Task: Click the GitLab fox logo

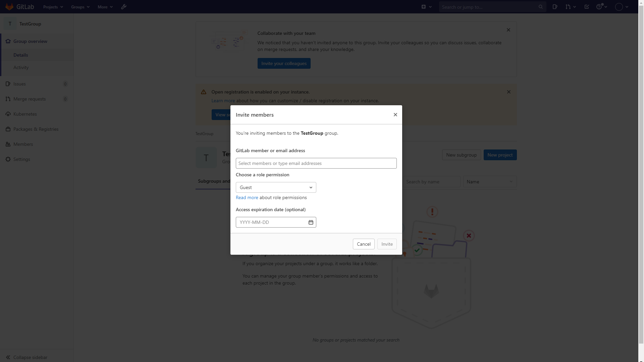Action: coord(10,7)
